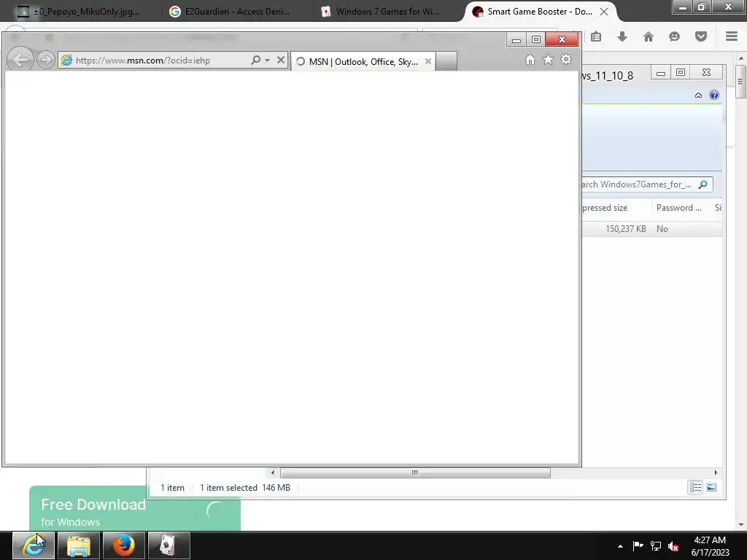Open a new blank tab in IE
747x560 pixels.
pos(446,61)
